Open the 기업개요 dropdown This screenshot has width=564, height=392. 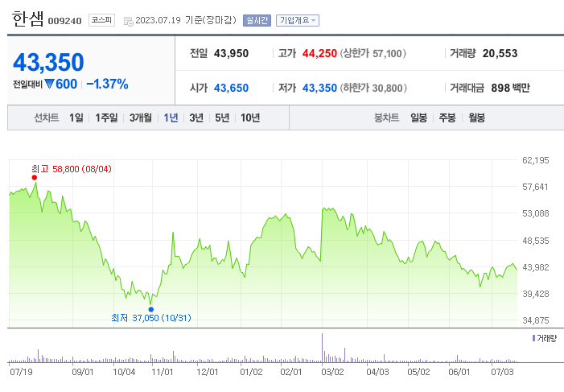298,20
